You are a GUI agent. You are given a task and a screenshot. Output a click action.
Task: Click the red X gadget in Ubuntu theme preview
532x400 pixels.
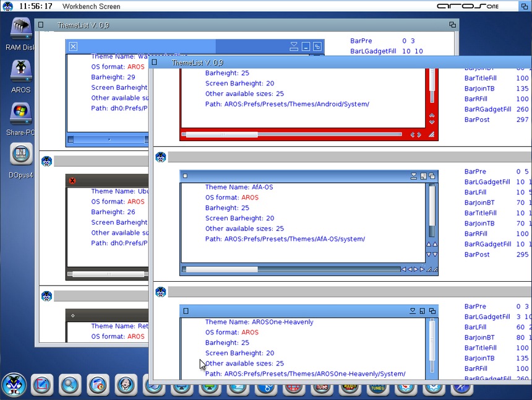72,181
